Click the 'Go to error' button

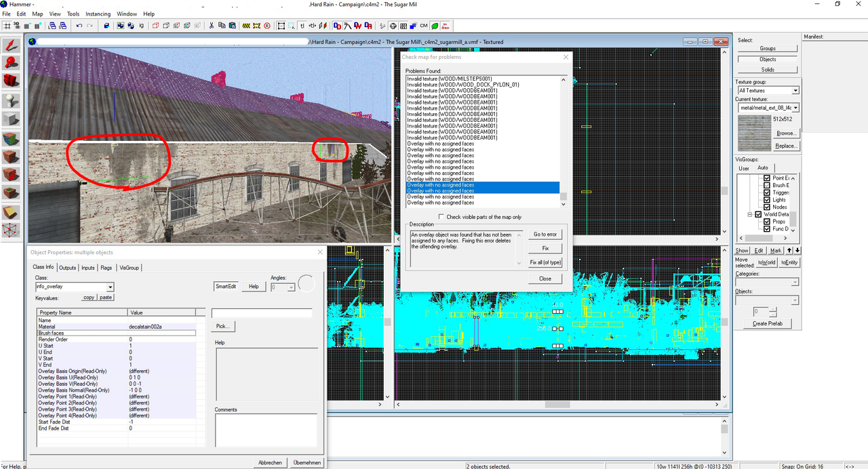tap(545, 234)
